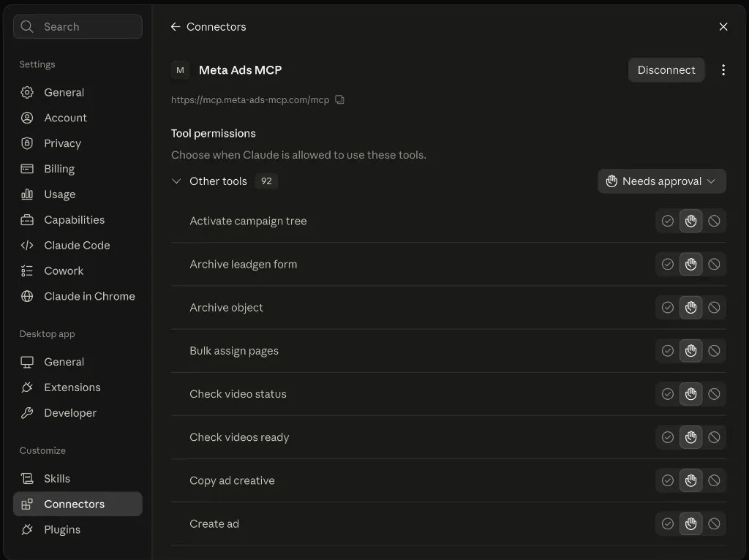Set Copy ad creative to needs approval

pyautogui.click(x=690, y=480)
